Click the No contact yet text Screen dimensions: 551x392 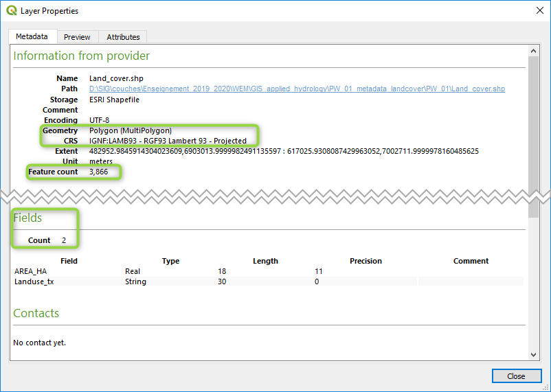tap(39, 343)
